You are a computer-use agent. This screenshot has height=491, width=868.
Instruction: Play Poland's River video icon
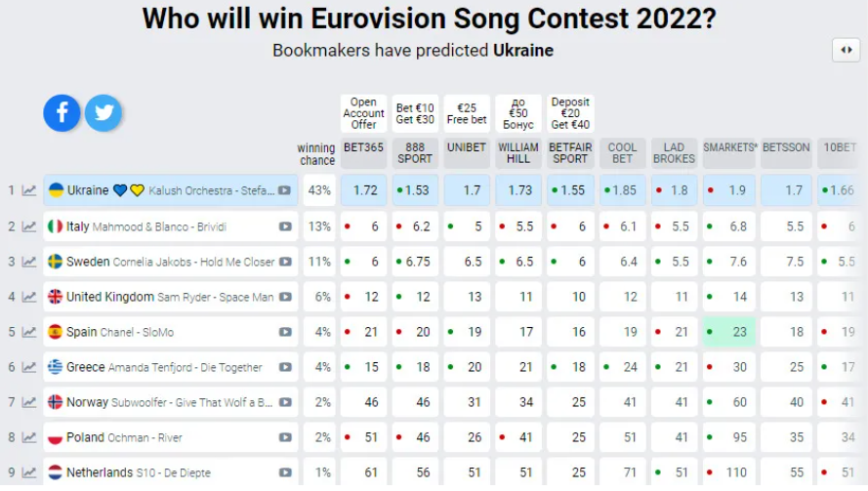(285, 438)
